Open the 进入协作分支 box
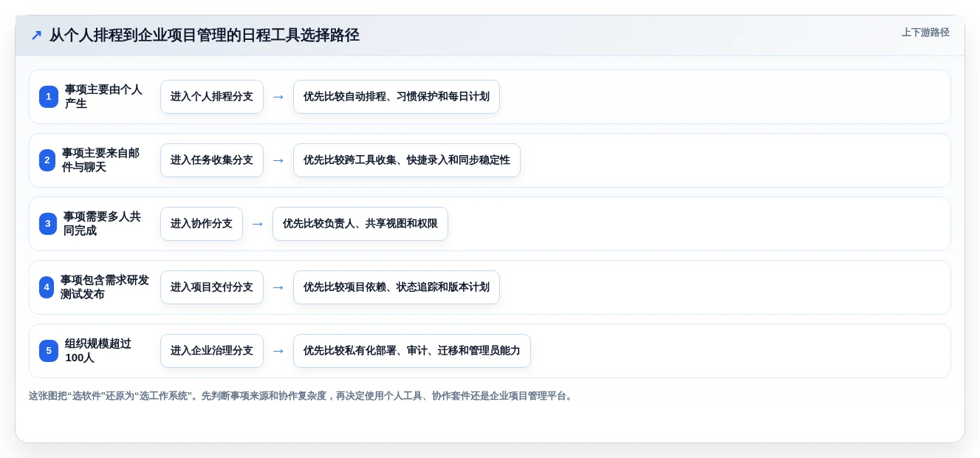980x458 pixels. click(x=202, y=224)
